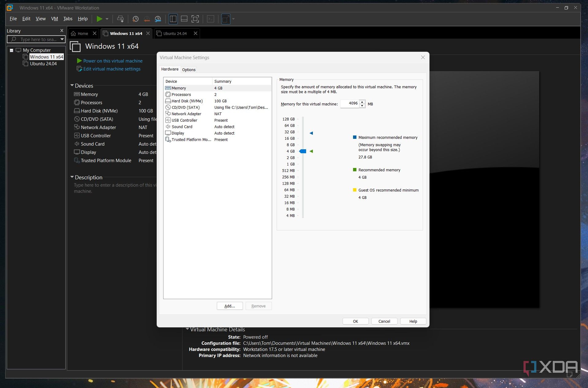Open the File menu

coord(13,19)
